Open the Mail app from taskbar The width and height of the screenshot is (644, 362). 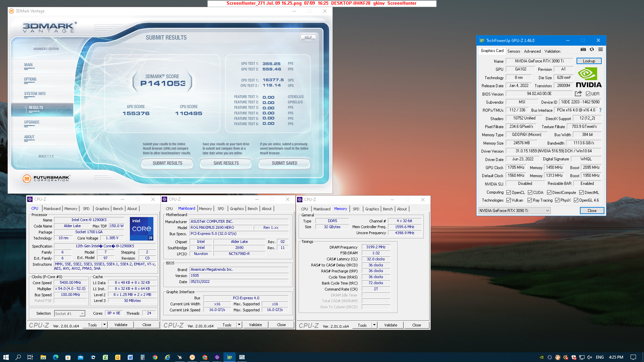[81, 357]
